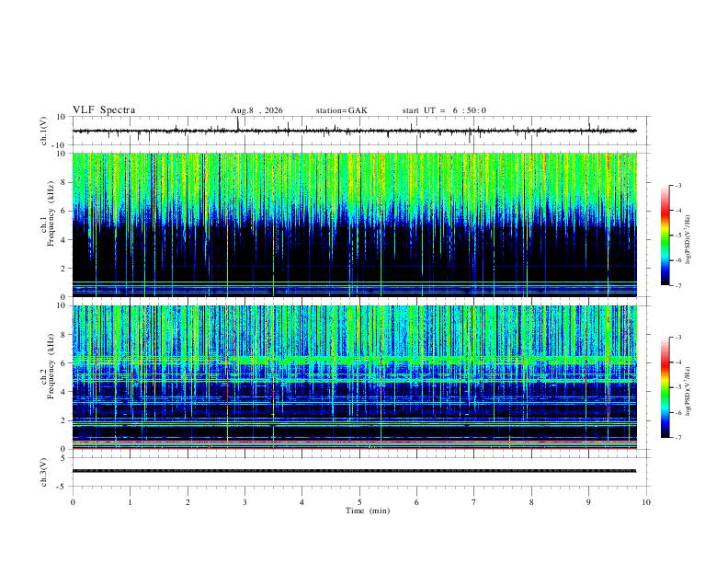Click the black low-frequency region of ch.1 spectrogram
728x563 pixels.
354,253
